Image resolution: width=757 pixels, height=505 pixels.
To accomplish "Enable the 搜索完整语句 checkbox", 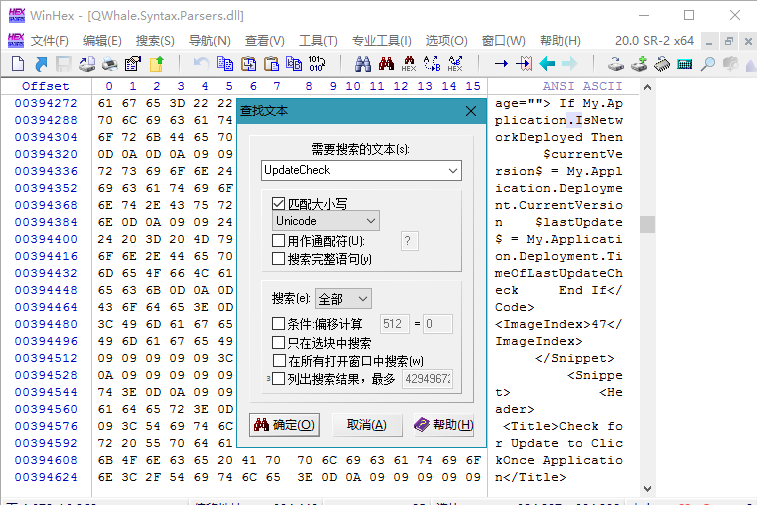I will click(x=278, y=259).
